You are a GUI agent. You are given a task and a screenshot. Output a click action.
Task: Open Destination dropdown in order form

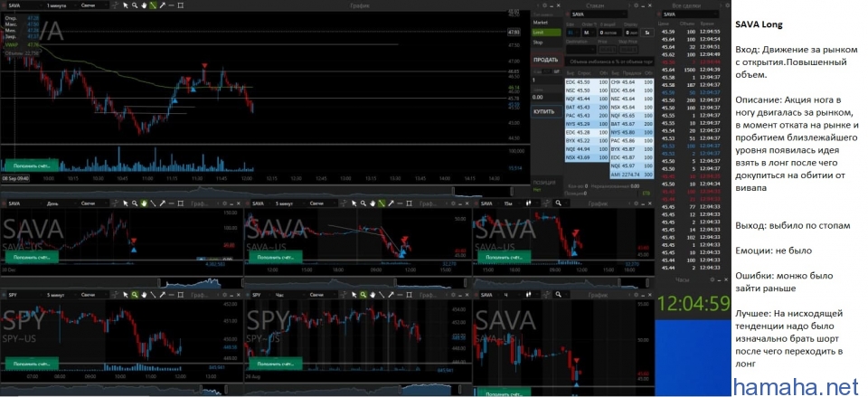coord(581,50)
